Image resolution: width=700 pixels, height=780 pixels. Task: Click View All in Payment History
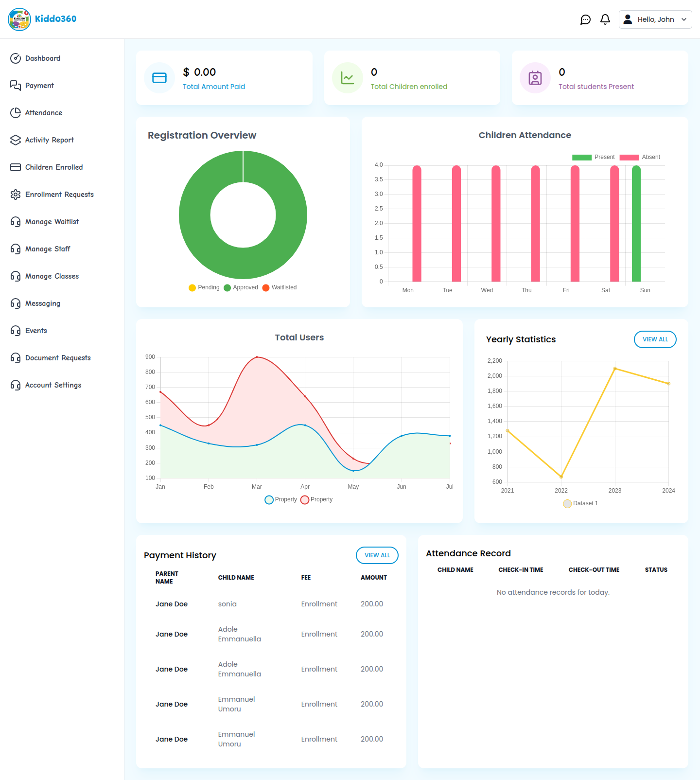tap(377, 555)
